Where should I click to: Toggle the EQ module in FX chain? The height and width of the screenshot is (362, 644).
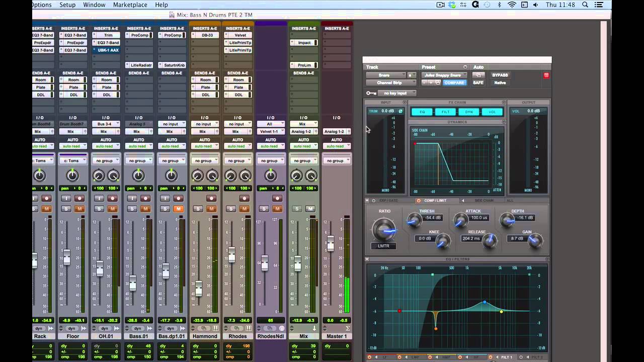422,112
